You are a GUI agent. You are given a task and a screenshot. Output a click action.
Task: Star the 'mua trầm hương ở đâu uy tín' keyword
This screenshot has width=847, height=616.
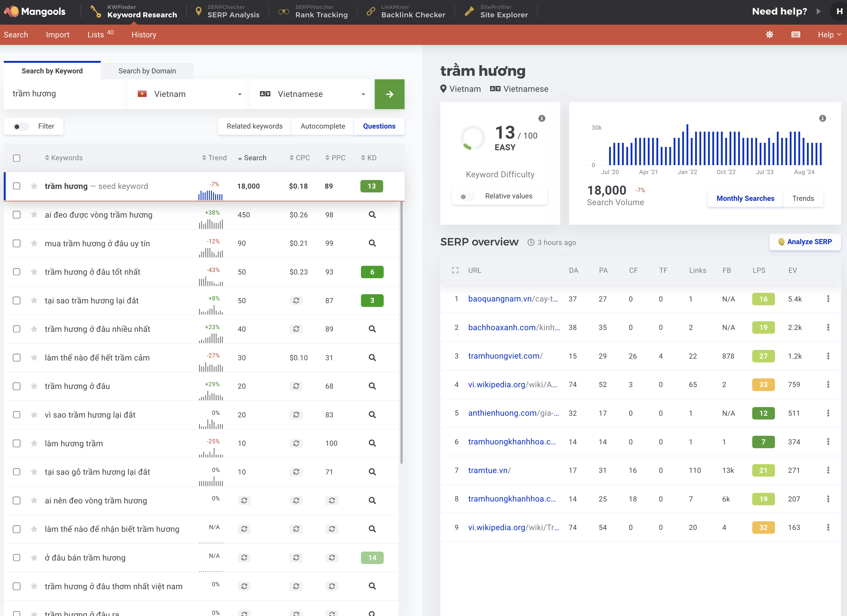click(x=34, y=243)
